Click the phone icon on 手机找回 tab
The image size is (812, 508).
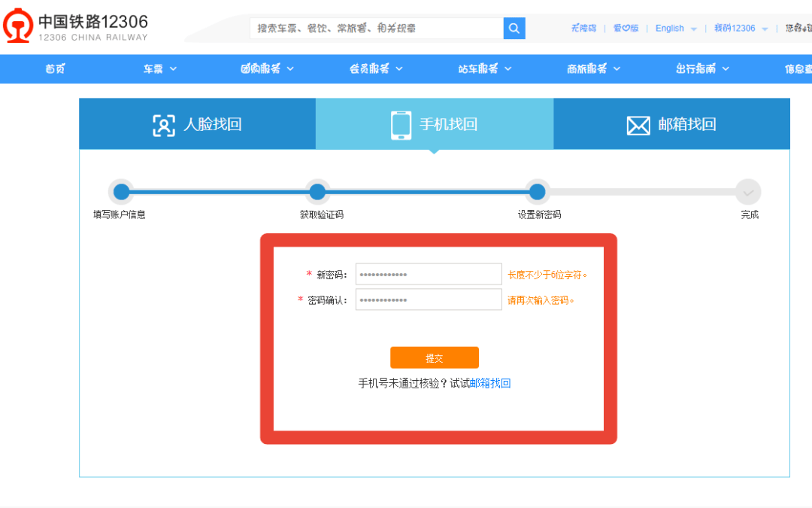(x=401, y=125)
